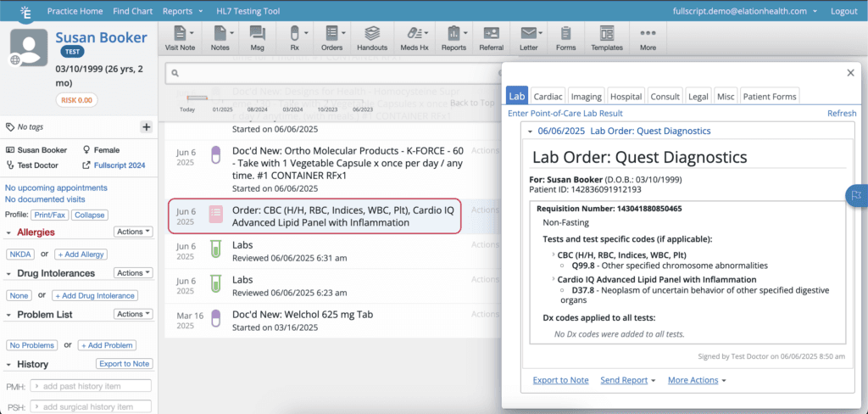
Task: Click + Add Allergy
Action: pyautogui.click(x=81, y=255)
